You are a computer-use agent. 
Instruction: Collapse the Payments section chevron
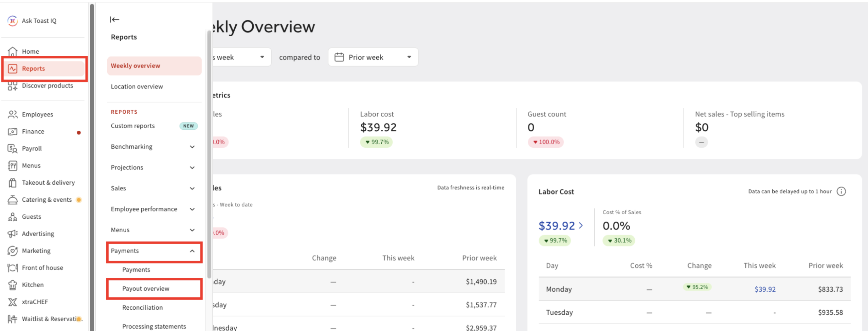[x=192, y=251]
